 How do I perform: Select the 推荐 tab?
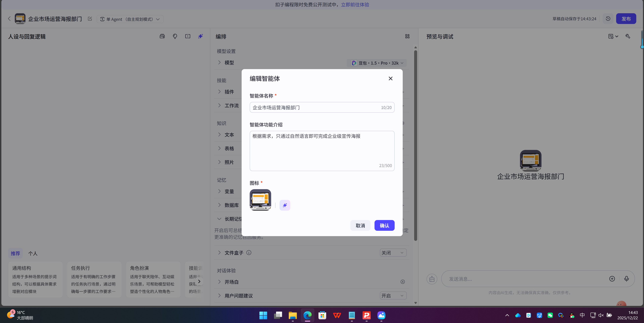(15, 253)
